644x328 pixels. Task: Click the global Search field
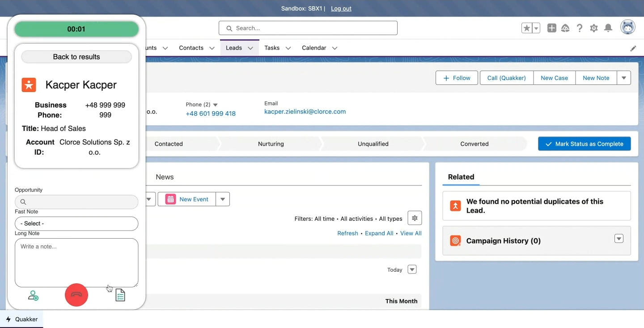[x=308, y=28]
